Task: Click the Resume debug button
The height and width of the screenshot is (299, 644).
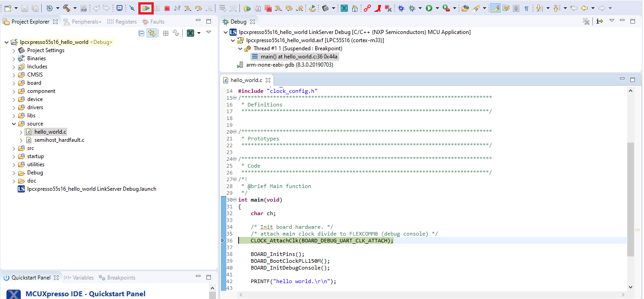Action: point(146,8)
